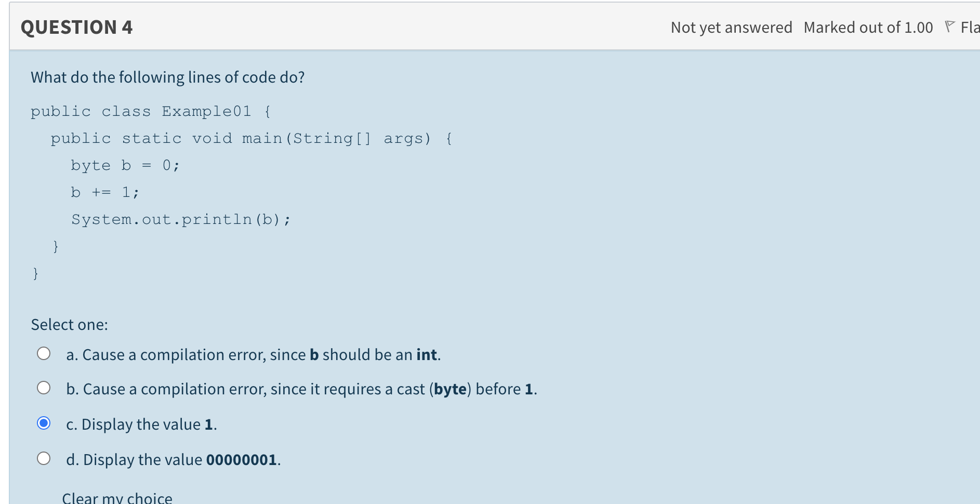The width and height of the screenshot is (980, 504).
Task: Click the question text about lines of code
Action: [x=167, y=77]
